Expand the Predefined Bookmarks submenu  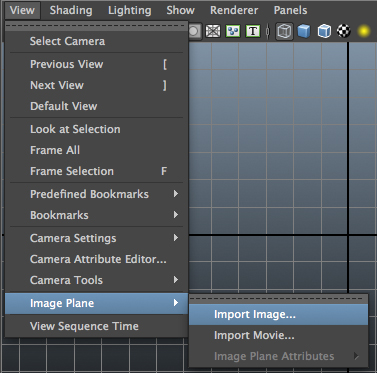pyautogui.click(x=97, y=194)
